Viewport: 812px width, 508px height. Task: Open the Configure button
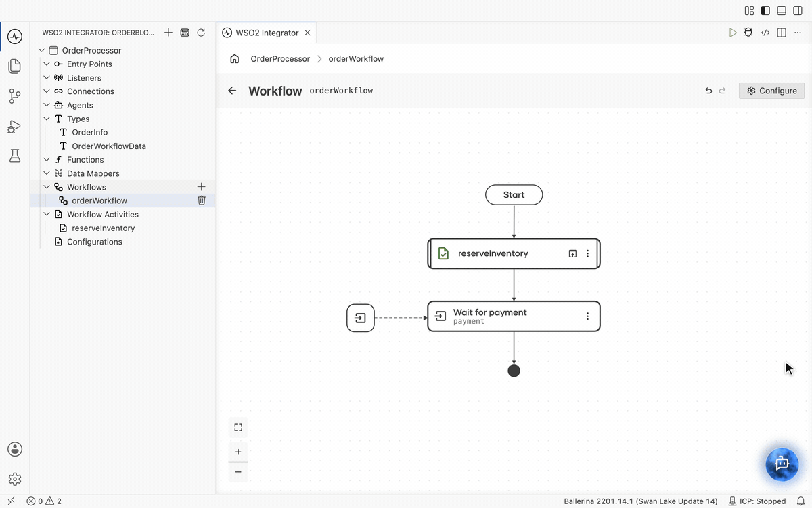(771, 91)
